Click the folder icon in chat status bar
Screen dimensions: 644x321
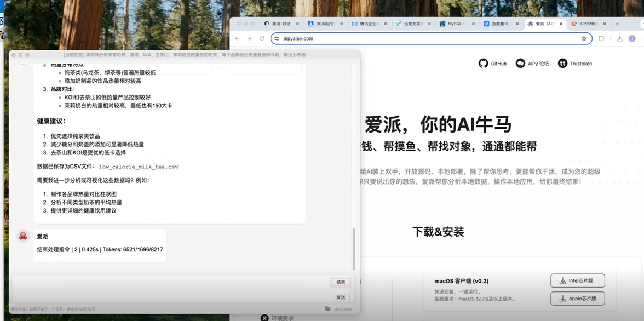[x=327, y=308]
